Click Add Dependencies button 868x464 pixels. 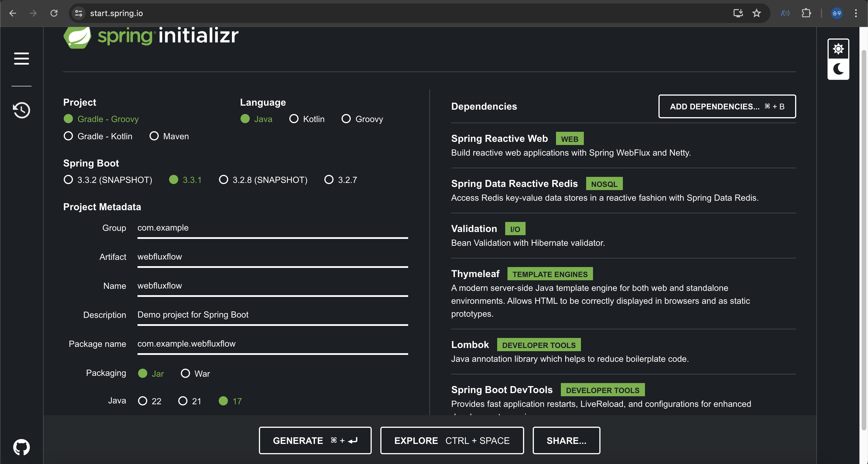point(727,107)
